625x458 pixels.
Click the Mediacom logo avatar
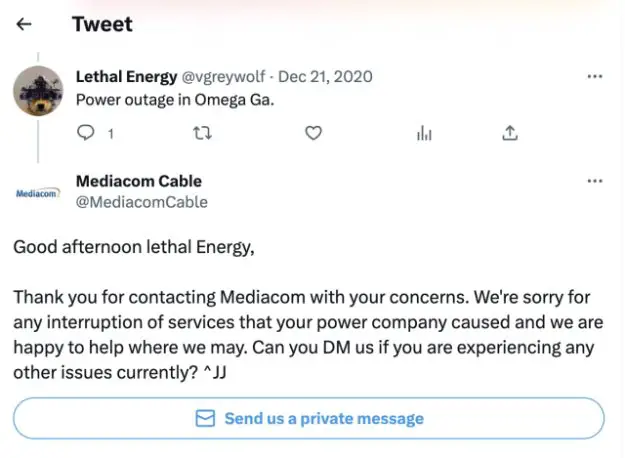point(38,193)
